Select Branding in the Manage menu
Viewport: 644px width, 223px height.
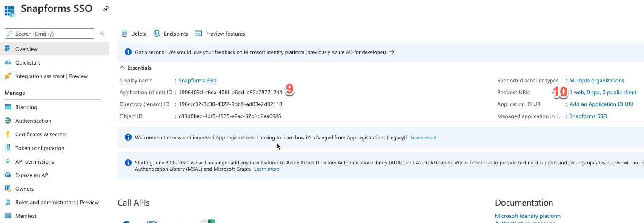[x=26, y=107]
